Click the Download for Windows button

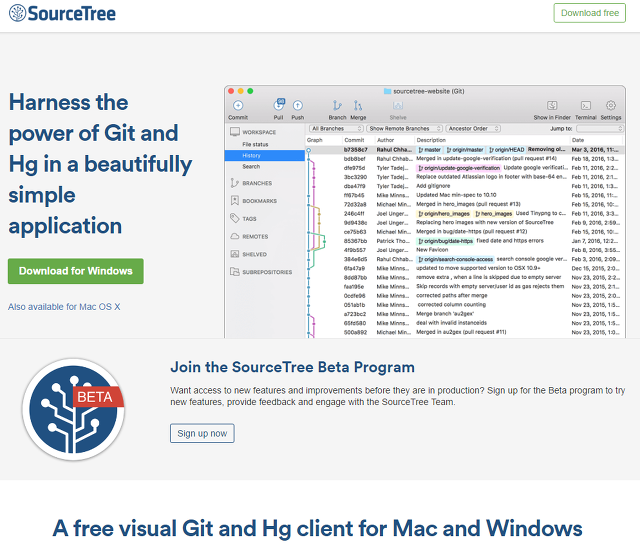[x=76, y=271]
